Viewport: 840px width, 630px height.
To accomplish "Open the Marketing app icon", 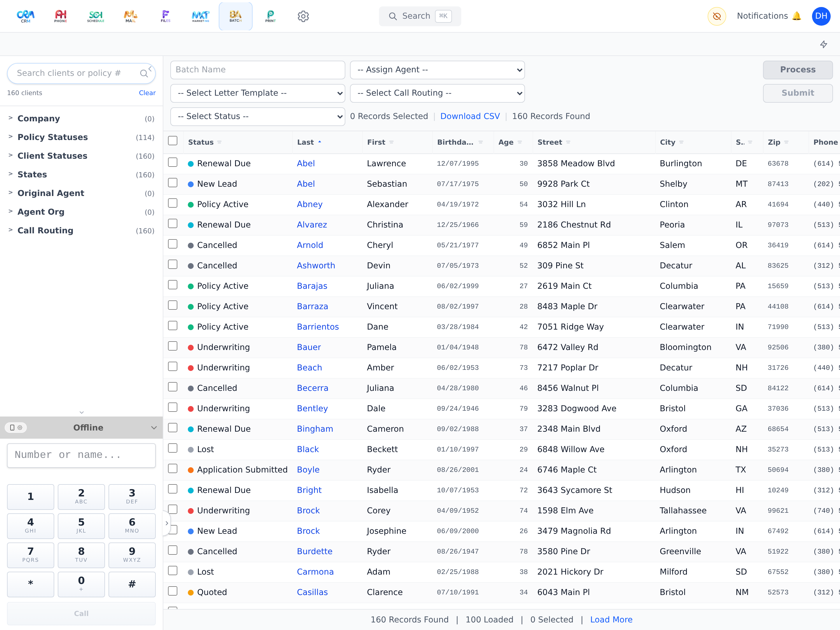I will 200,16.
